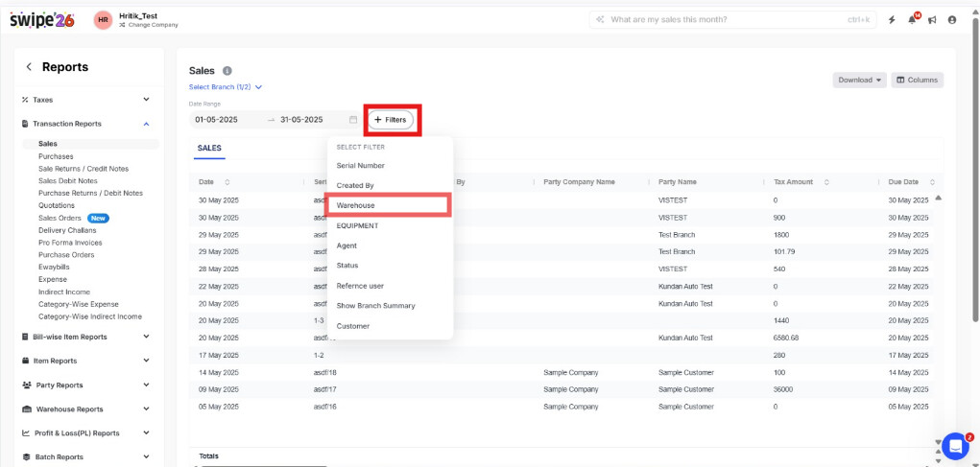The image size is (980, 467).
Task: Open the Ewaybills report
Action: [x=53, y=268]
